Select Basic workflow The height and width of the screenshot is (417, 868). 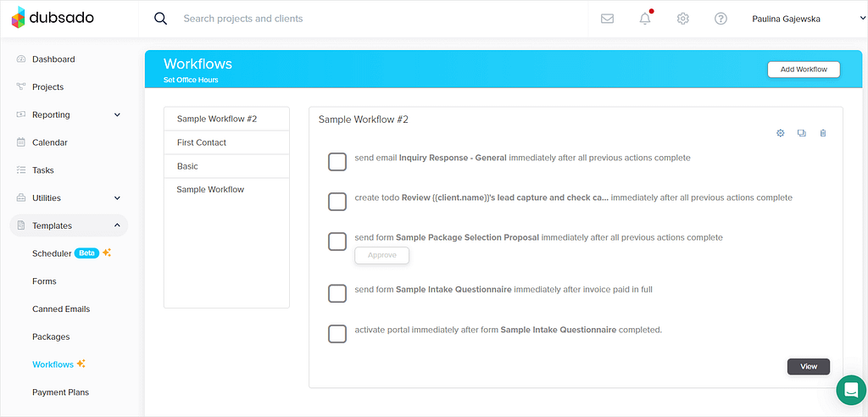226,166
